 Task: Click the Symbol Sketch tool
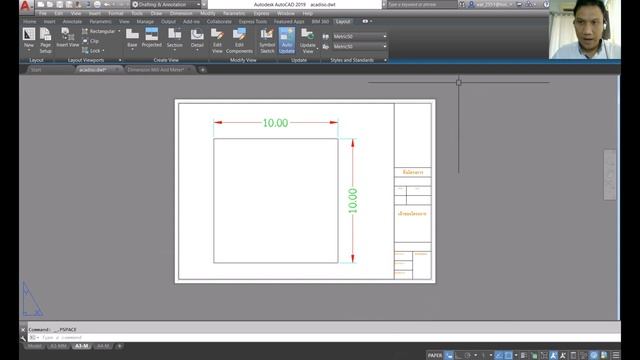pyautogui.click(x=267, y=40)
